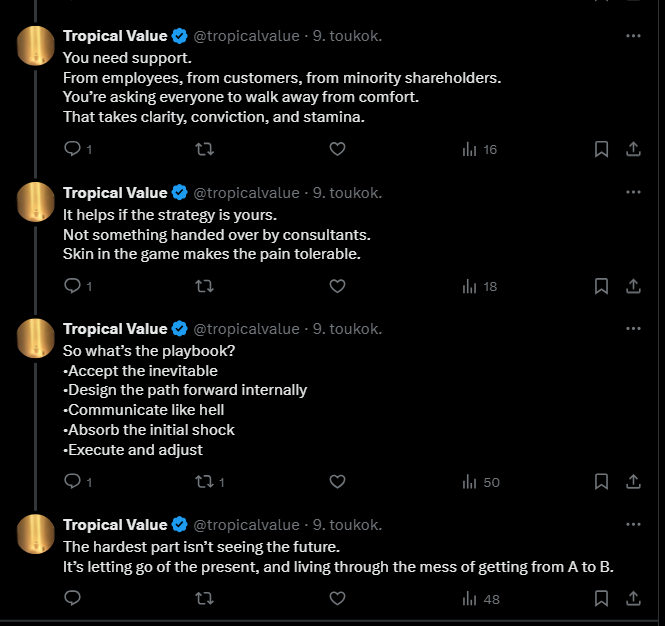Repost the 'So what's the playbook?' tweet
This screenshot has width=665, height=626.
[x=205, y=482]
